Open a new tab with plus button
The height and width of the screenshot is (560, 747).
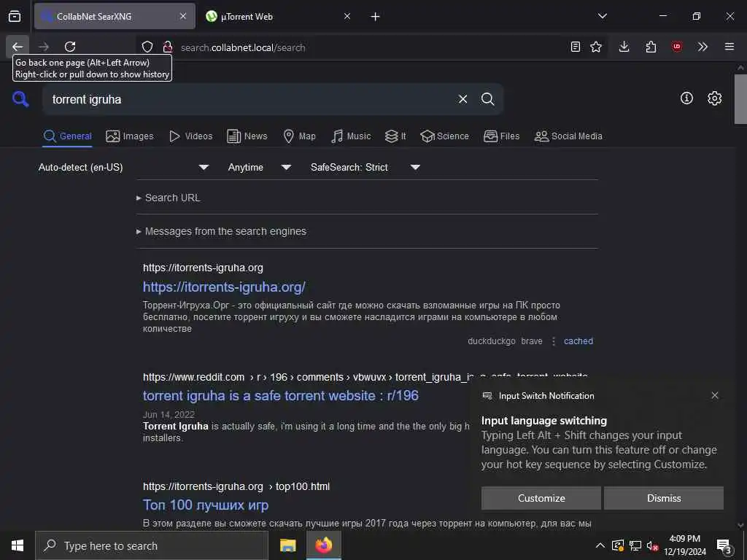(376, 17)
